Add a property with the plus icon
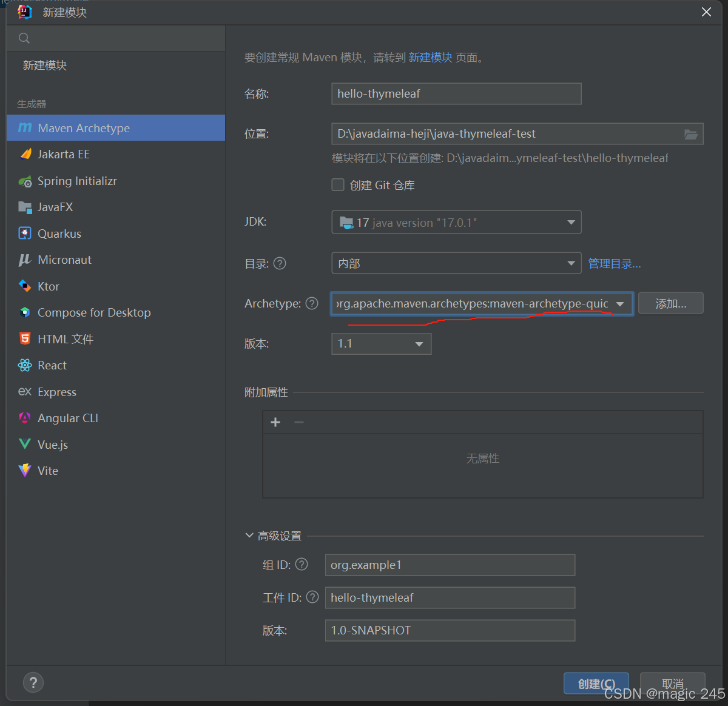The image size is (728, 706). 275,422
